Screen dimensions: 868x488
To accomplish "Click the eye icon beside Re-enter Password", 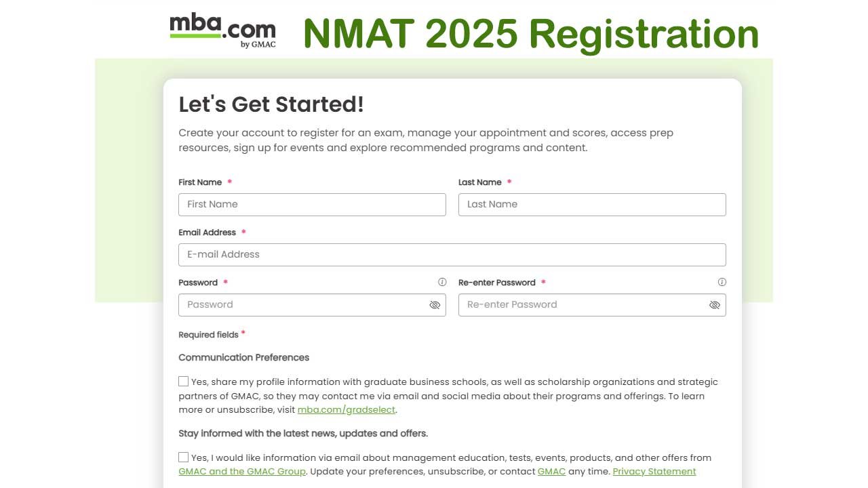I will (715, 305).
